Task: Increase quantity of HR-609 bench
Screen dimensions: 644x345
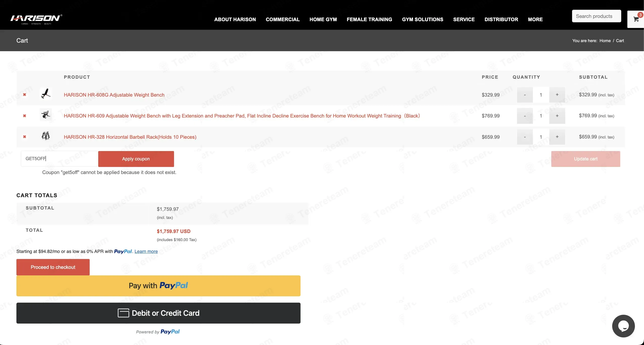Action: click(x=557, y=116)
